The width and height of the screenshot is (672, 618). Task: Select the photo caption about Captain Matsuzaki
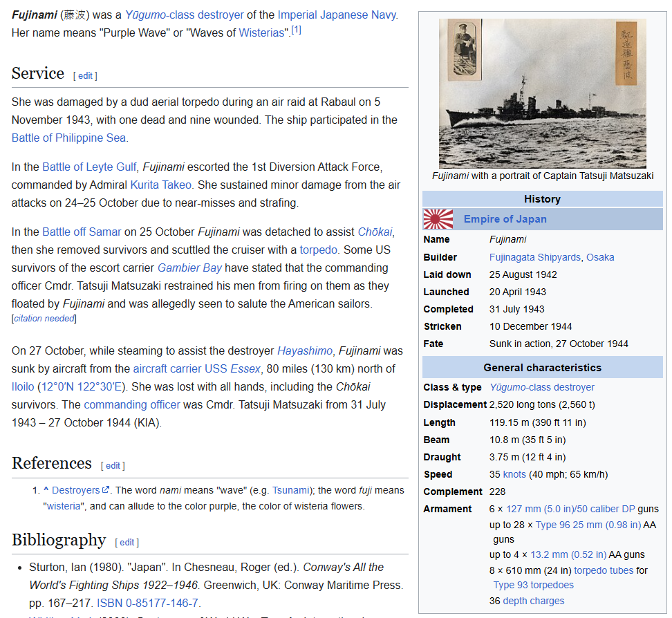pyautogui.click(x=543, y=176)
